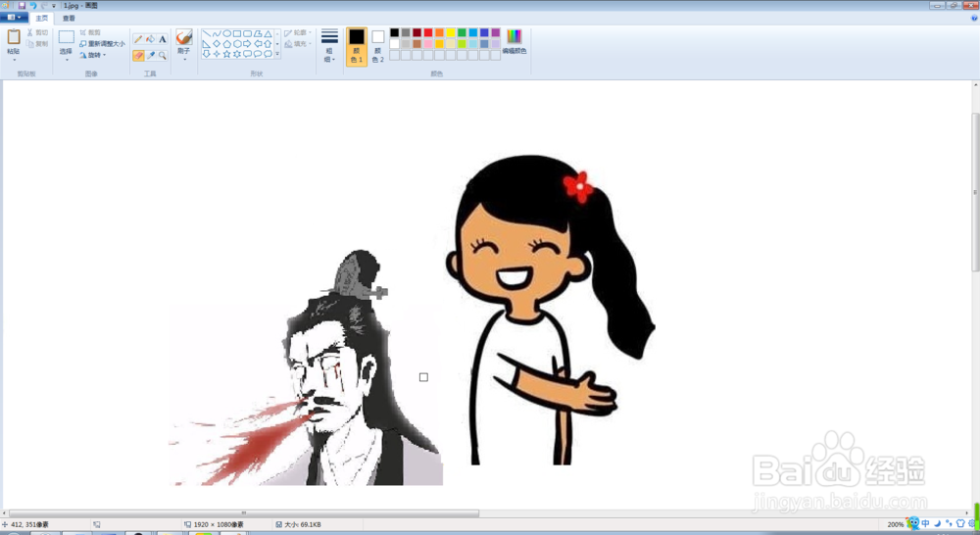Screen dimensions: 980x535
Task: Expand the Paste options arrow
Action: point(13,60)
